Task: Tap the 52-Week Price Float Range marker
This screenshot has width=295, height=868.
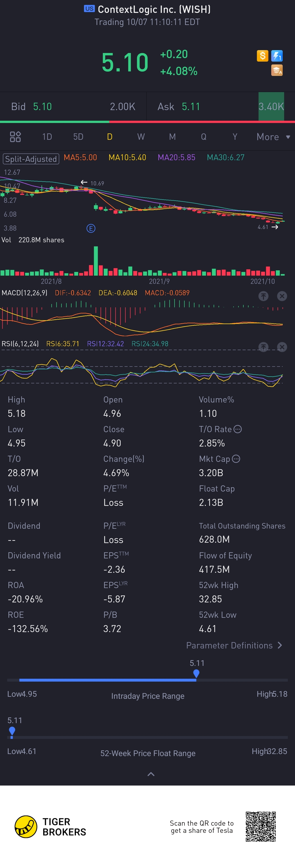Action: point(12,730)
